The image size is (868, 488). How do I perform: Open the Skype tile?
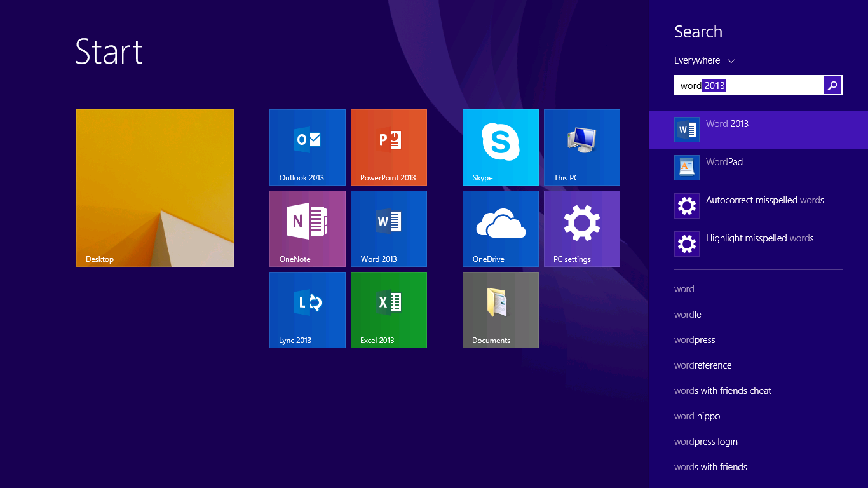point(501,147)
